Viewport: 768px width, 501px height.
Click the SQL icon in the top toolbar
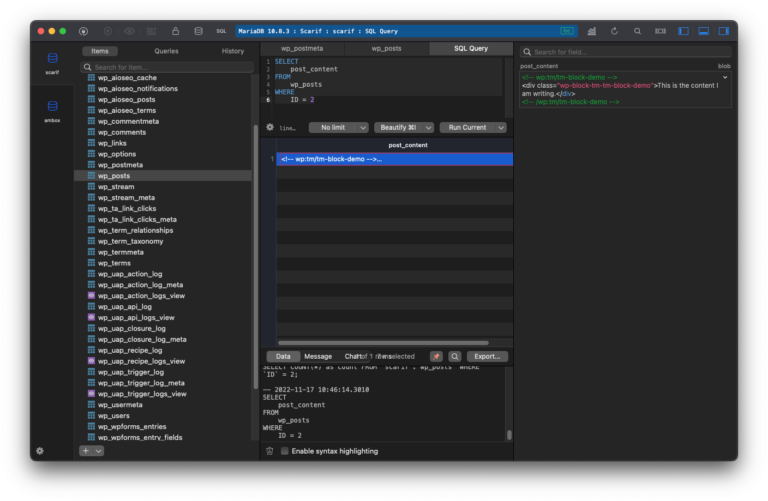pyautogui.click(x=221, y=31)
